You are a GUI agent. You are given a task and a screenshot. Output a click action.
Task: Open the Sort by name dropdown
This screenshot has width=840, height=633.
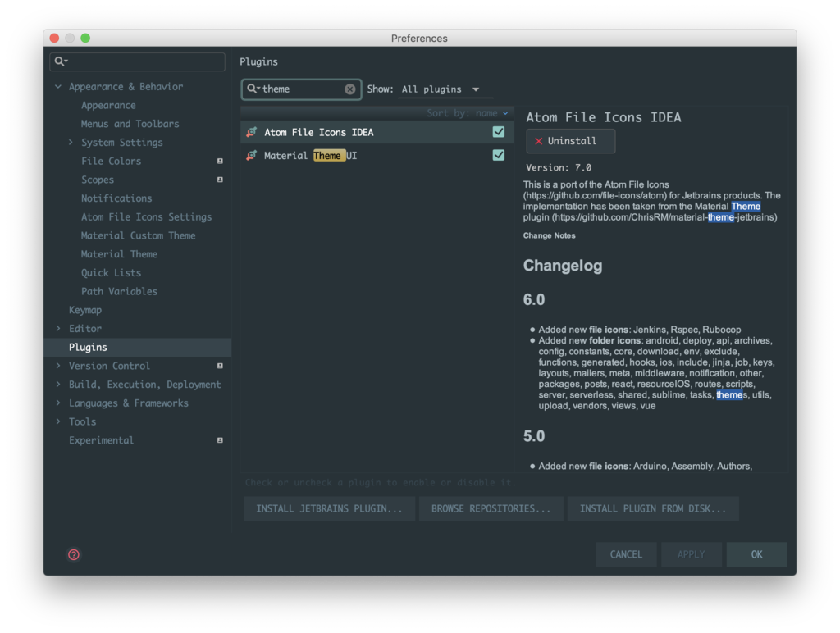467,113
